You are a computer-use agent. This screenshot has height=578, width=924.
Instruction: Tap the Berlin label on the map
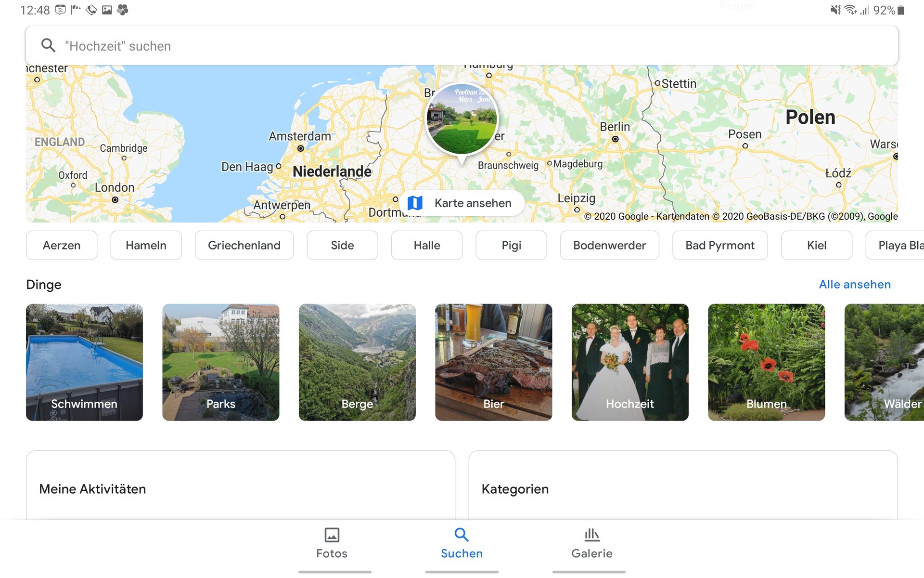[615, 127]
